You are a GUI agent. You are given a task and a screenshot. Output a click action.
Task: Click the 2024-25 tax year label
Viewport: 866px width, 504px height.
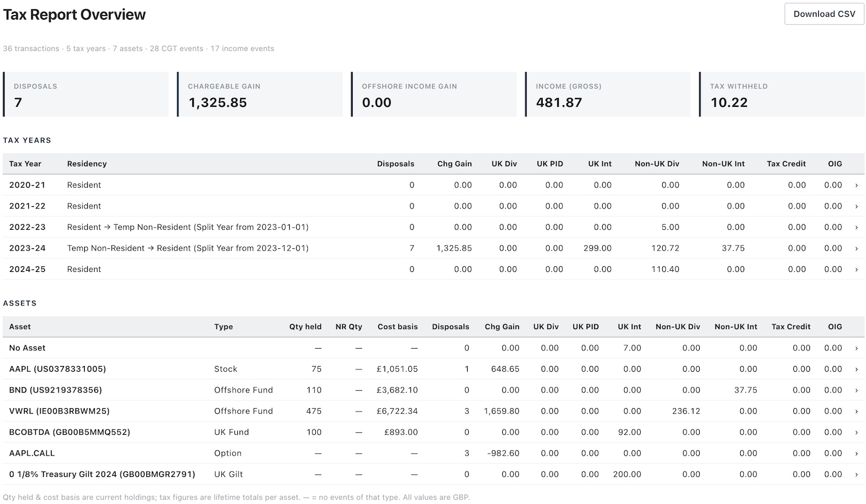click(x=27, y=269)
